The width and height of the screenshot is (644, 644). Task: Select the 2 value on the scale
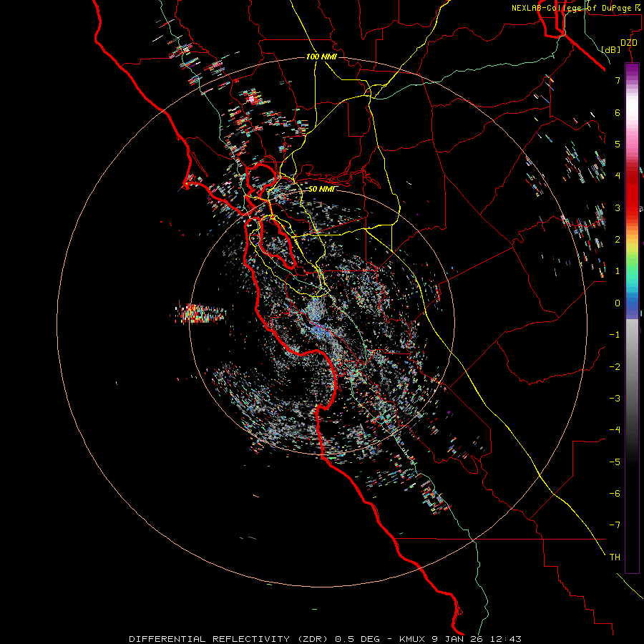coord(618,240)
